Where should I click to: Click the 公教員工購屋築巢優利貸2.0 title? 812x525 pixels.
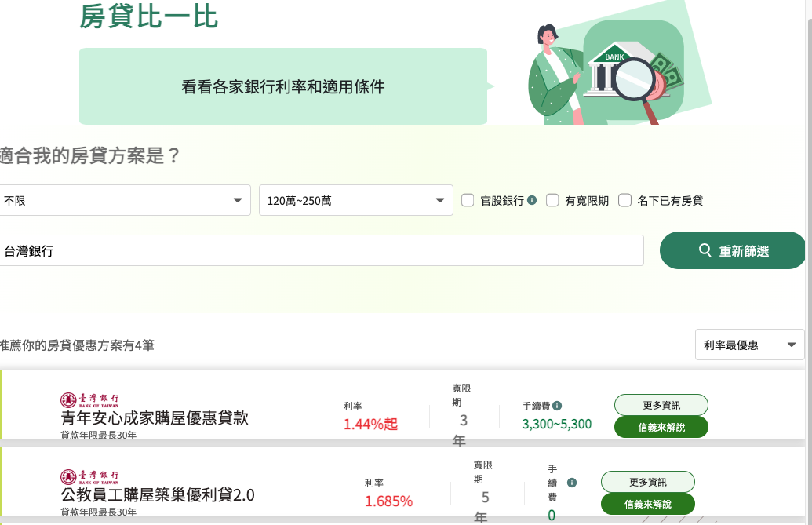point(158,495)
